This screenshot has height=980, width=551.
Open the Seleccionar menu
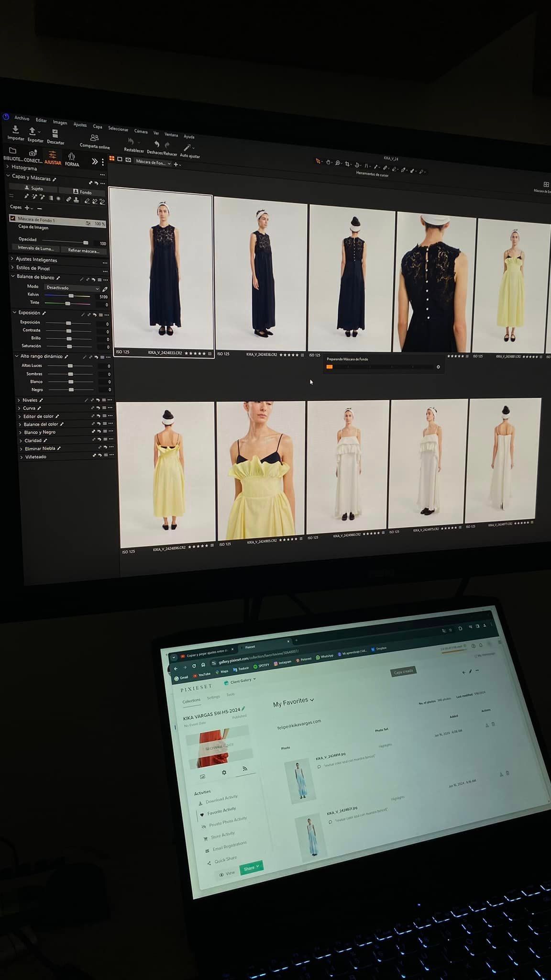(118, 129)
